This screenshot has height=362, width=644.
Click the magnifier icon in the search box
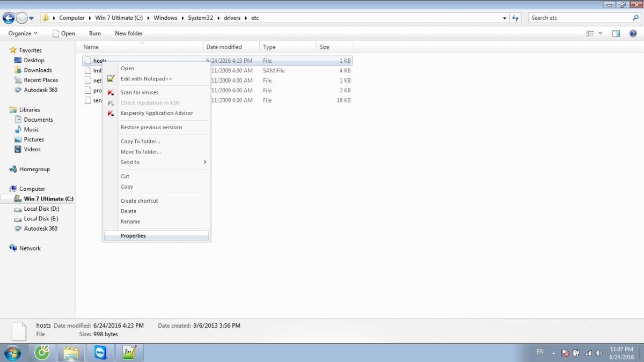click(x=635, y=17)
